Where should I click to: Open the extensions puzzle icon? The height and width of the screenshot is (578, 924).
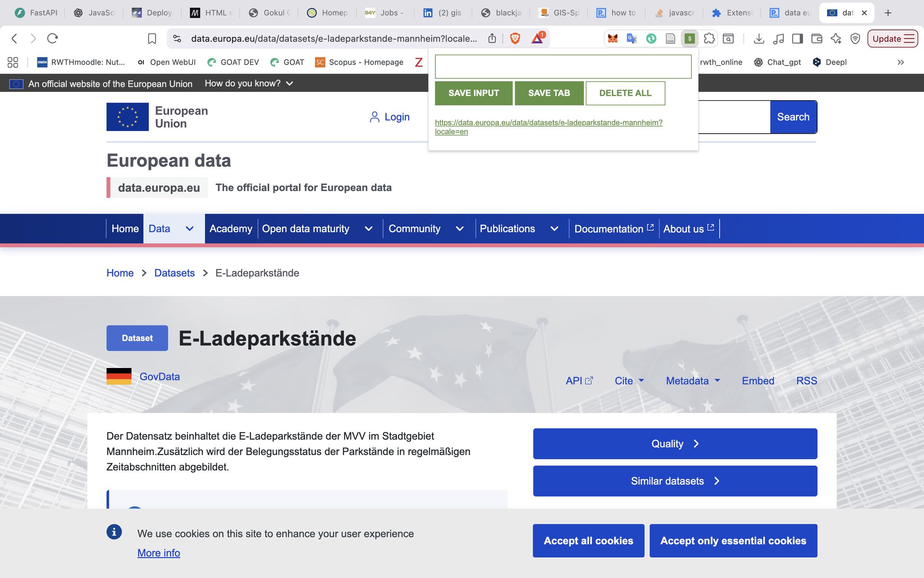709,39
